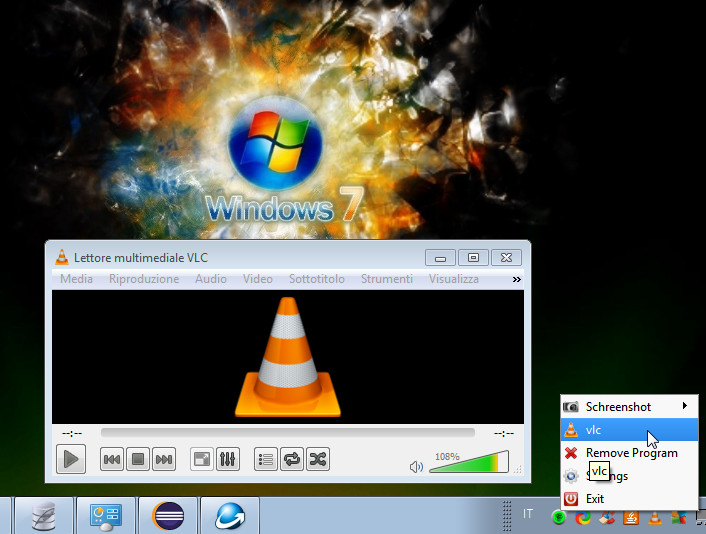Open the Strumenti menu
The image size is (706, 534).
[387, 279]
